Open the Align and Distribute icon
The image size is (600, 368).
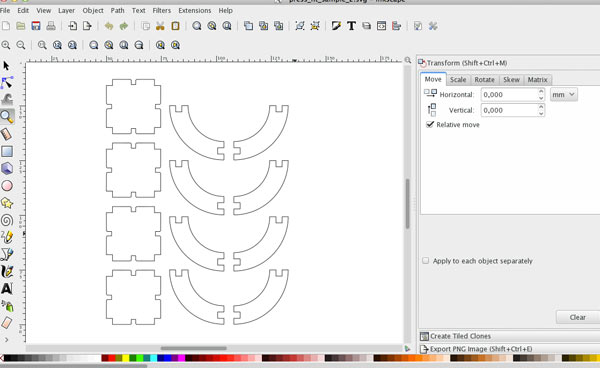click(x=396, y=26)
